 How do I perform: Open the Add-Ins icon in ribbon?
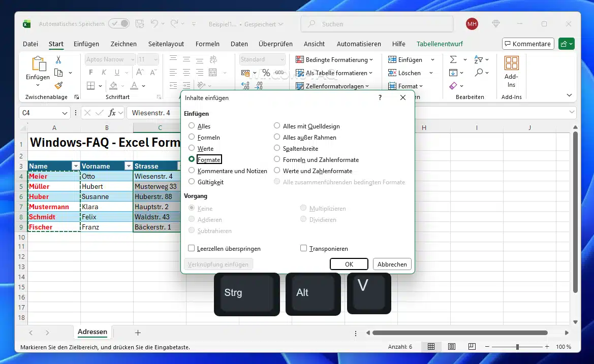[x=511, y=72]
